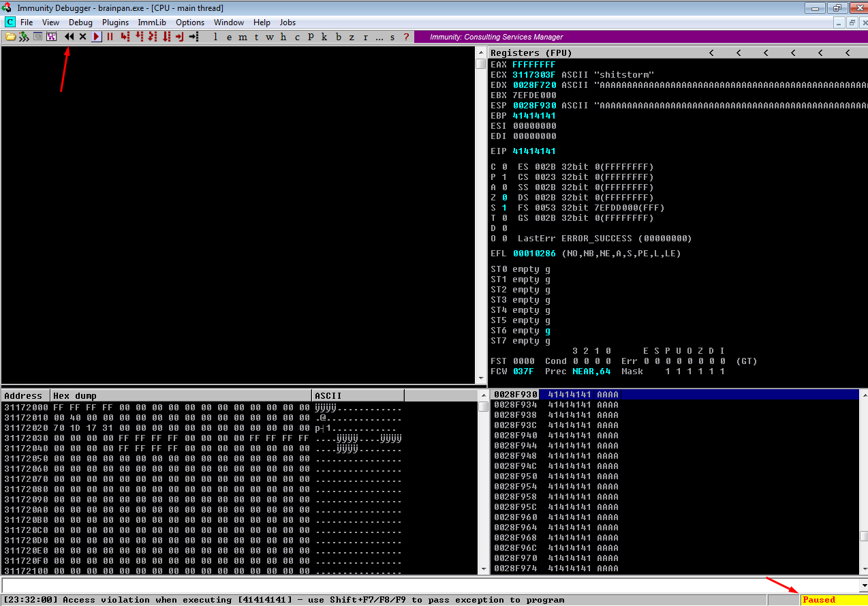Screen dimensions: 868x606
Task: Restart the program with the rewind icon
Action: 69,37
